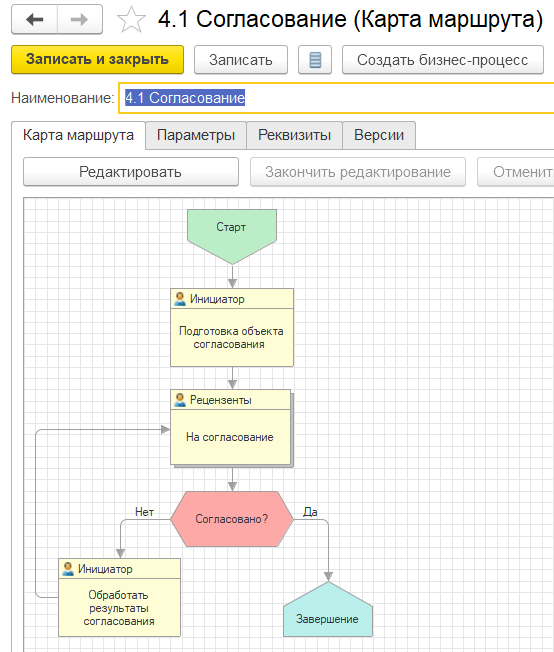Select the На согласование task block

pos(232,428)
